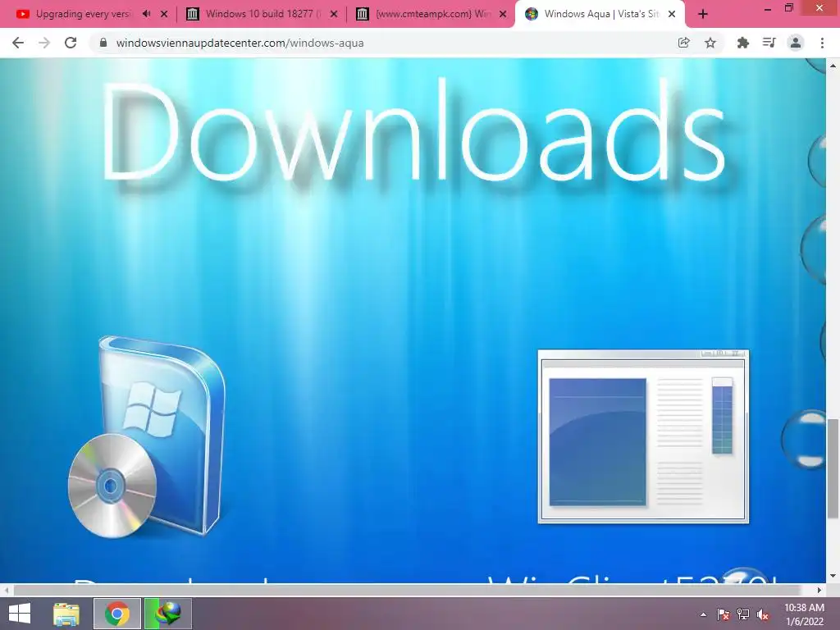The image size is (840, 630).
Task: Click the Chrome taskbar icon
Action: pos(116,614)
